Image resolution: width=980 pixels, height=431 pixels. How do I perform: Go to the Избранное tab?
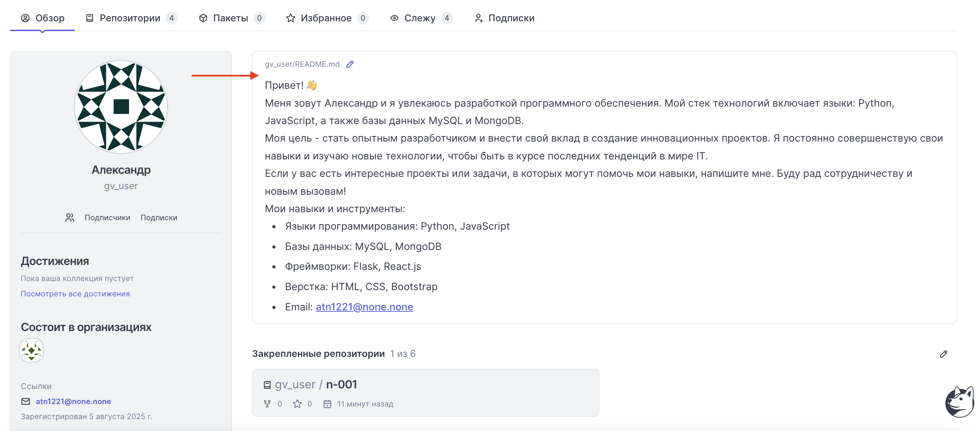[327, 18]
